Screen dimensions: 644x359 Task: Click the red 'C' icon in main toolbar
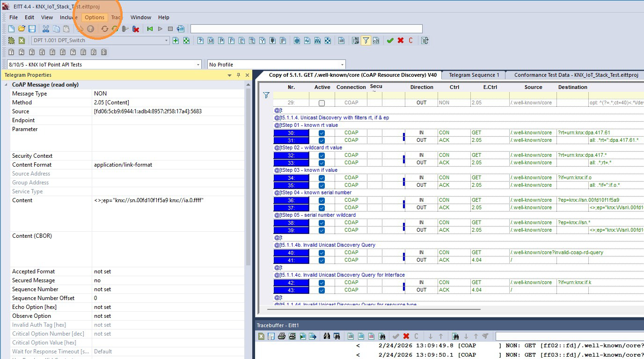point(410,41)
